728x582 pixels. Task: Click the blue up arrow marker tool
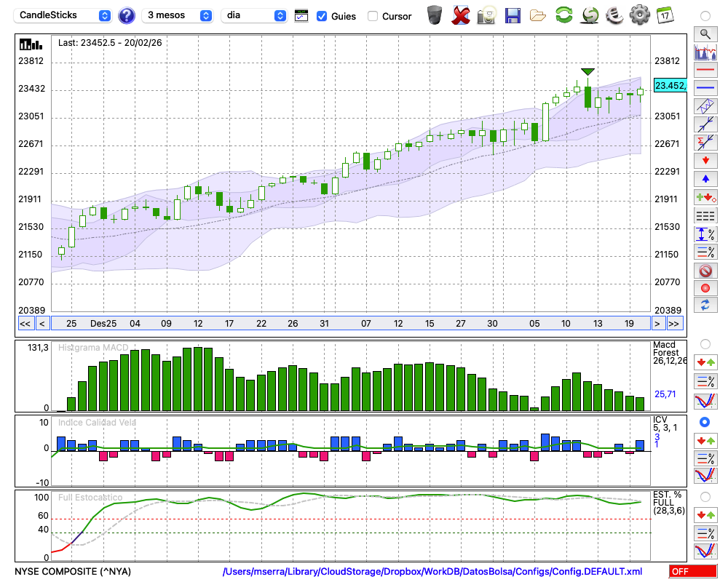click(705, 179)
